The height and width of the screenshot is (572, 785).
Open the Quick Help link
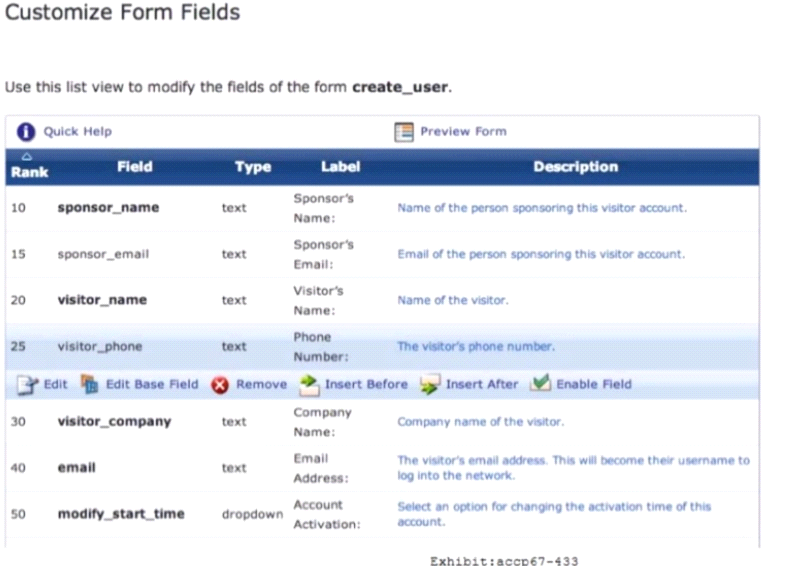click(x=78, y=132)
